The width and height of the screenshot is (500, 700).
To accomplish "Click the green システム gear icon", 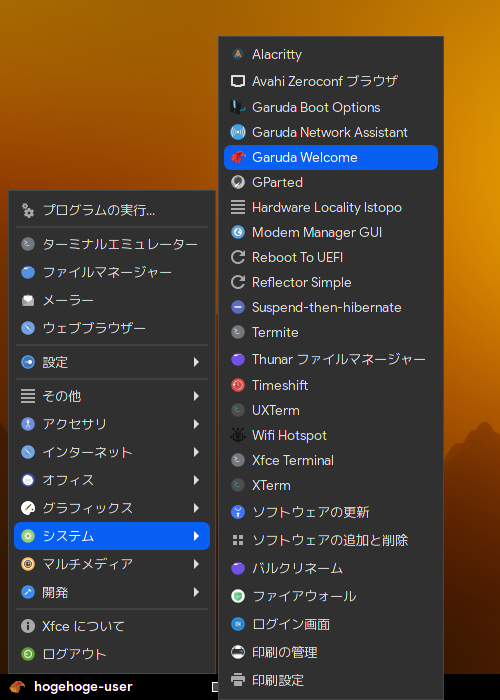I will click(x=28, y=536).
